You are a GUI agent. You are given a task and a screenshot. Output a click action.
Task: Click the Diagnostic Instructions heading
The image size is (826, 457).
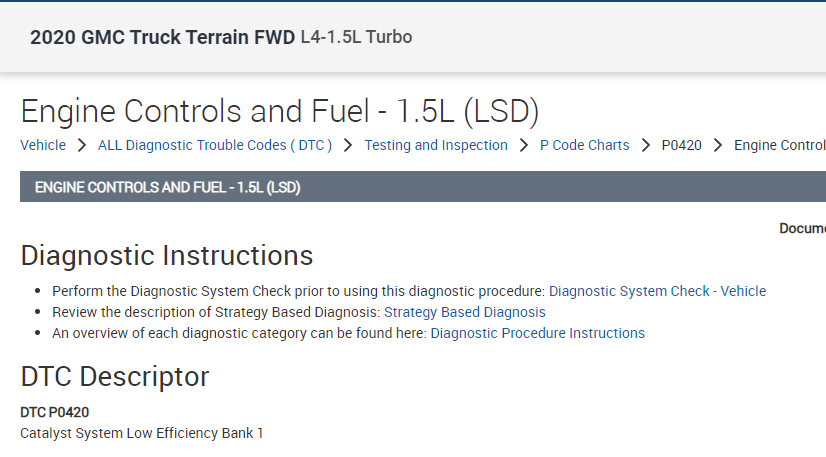[167, 255]
